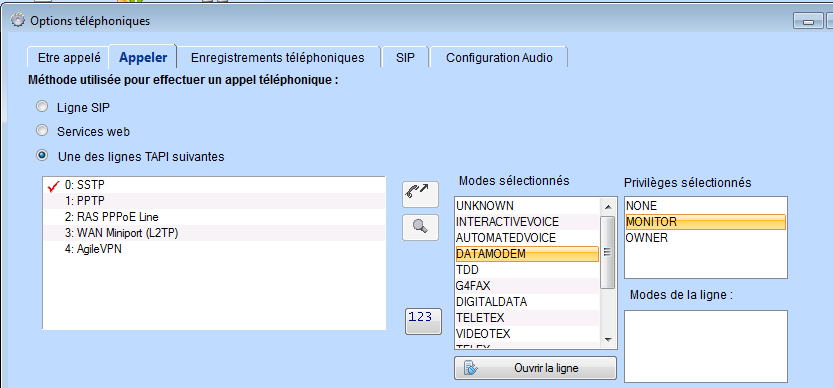833x388 pixels.
Task: Select the 2: RAS PPPoE Line entry
Action: [x=214, y=217]
